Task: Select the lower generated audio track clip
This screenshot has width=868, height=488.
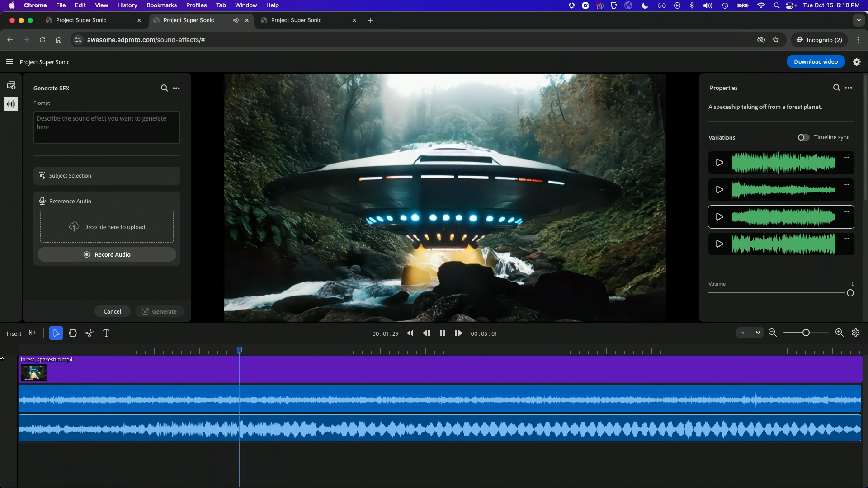Action: 439,428
